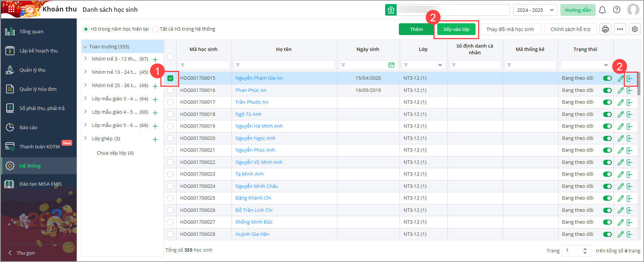Open the table settings gear icon
This screenshot has width=644, height=262.
tap(634, 29)
